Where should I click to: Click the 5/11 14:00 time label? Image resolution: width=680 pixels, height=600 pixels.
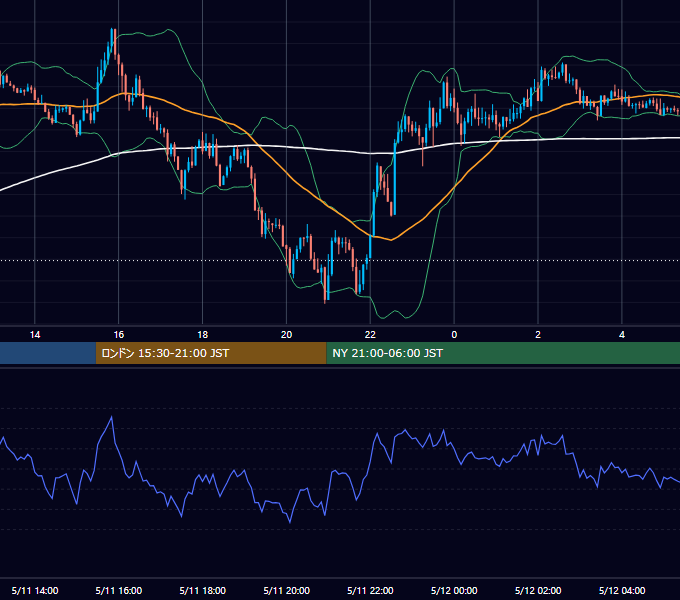(35, 590)
